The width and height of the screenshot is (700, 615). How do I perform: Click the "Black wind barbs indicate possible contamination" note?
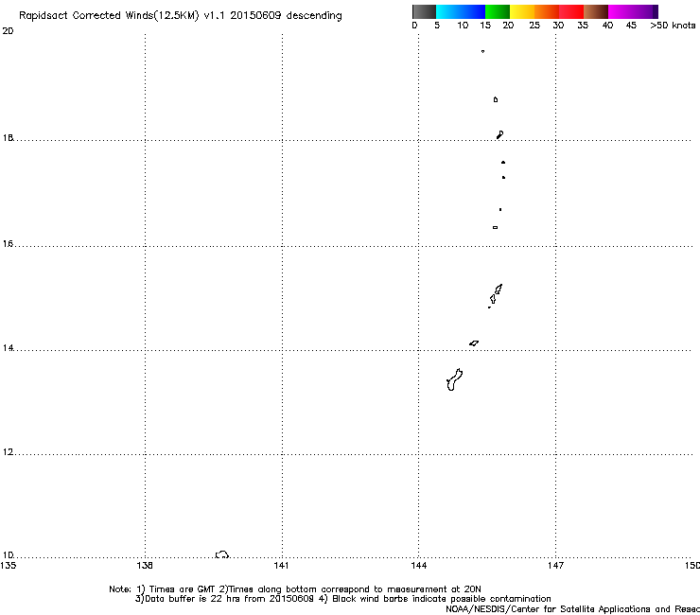(x=441, y=599)
